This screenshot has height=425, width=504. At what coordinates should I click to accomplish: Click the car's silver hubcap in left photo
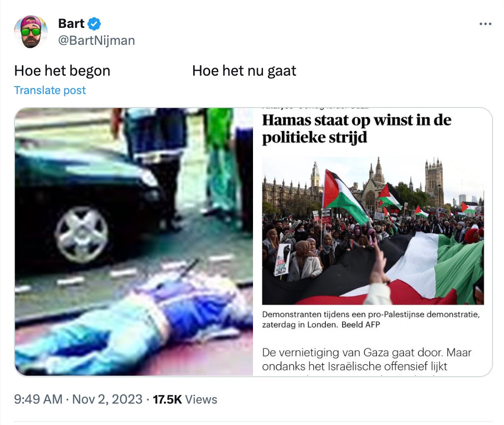point(82,235)
